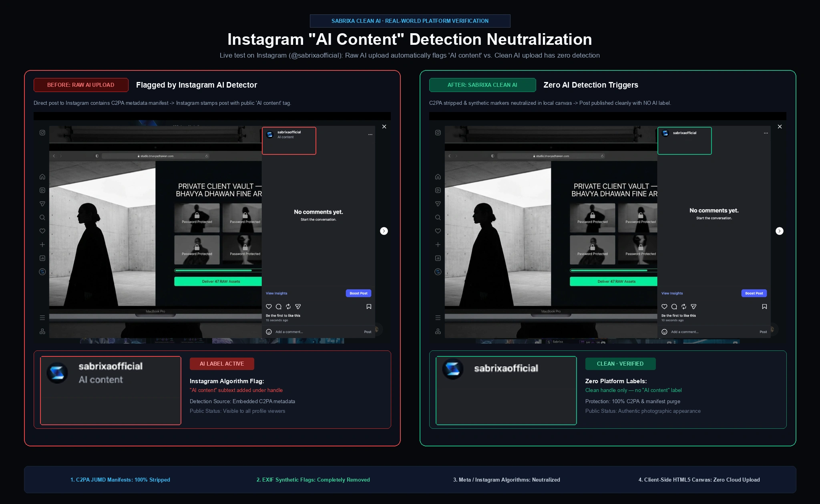Close the post viewer in the After screenshot

click(x=780, y=127)
